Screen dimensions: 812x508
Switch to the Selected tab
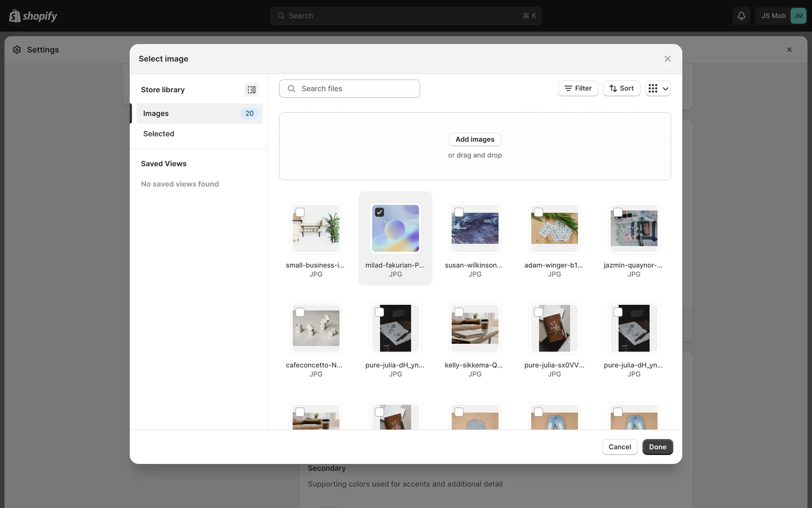159,134
